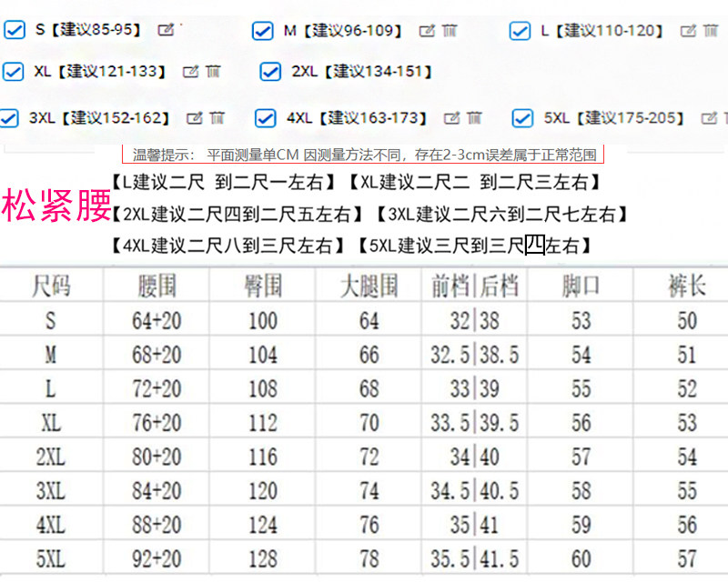Screen dimensions: 728x582
Task: Click the 腰围 column header
Action: pos(157,286)
